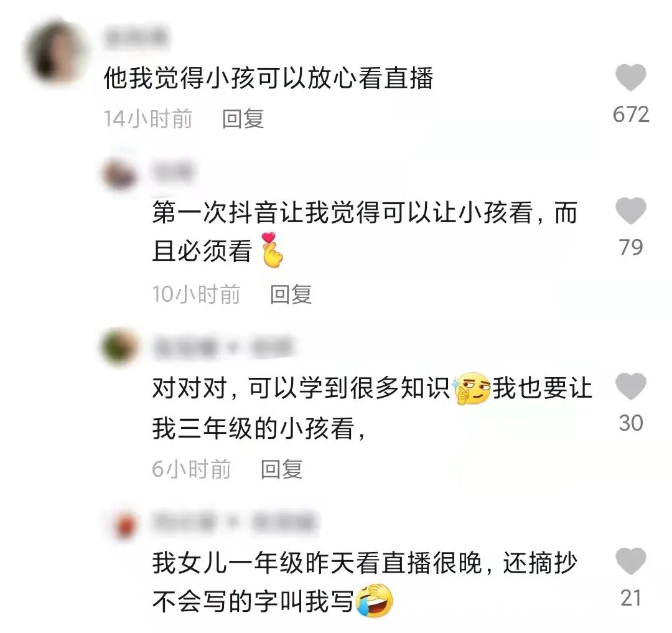Screen dimensions: 672x633
Task: Reply to the 10小时前 comment
Action: pos(291,294)
